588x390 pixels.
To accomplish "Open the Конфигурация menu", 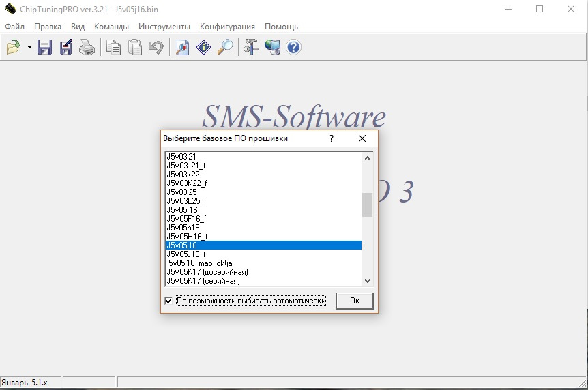I will click(x=227, y=27).
